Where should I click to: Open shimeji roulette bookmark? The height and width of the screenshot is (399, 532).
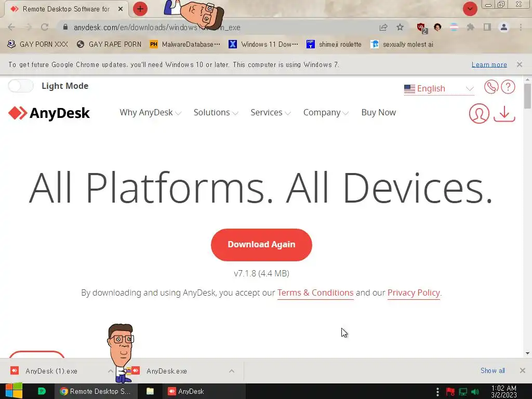click(x=334, y=44)
